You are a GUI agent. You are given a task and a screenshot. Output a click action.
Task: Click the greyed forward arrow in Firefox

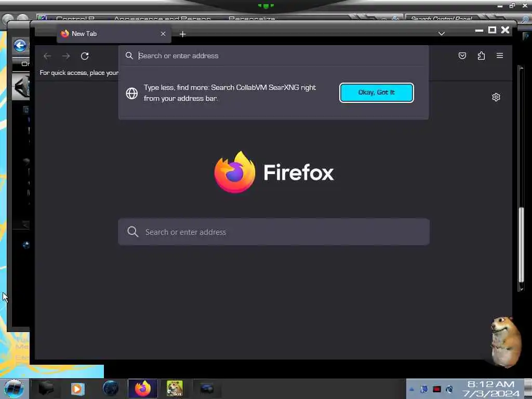pyautogui.click(x=66, y=56)
